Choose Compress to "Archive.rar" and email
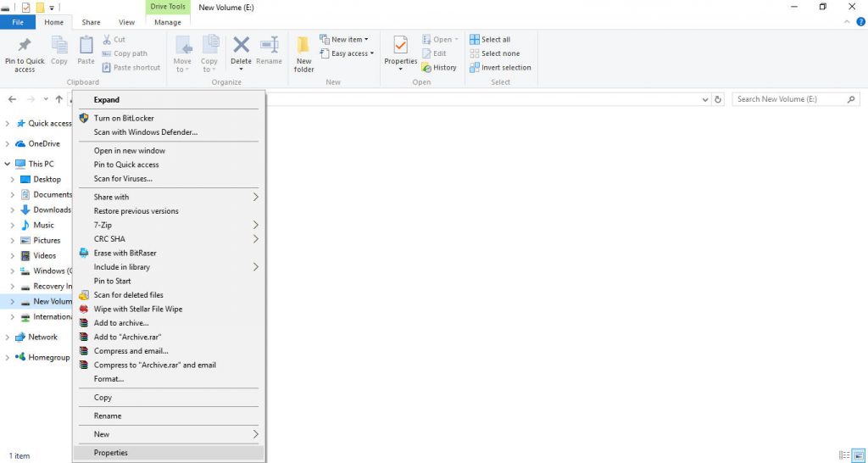 point(169,365)
